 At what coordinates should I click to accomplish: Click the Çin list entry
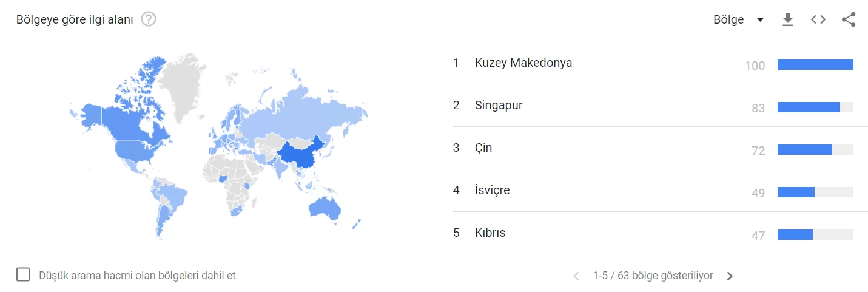tap(483, 148)
